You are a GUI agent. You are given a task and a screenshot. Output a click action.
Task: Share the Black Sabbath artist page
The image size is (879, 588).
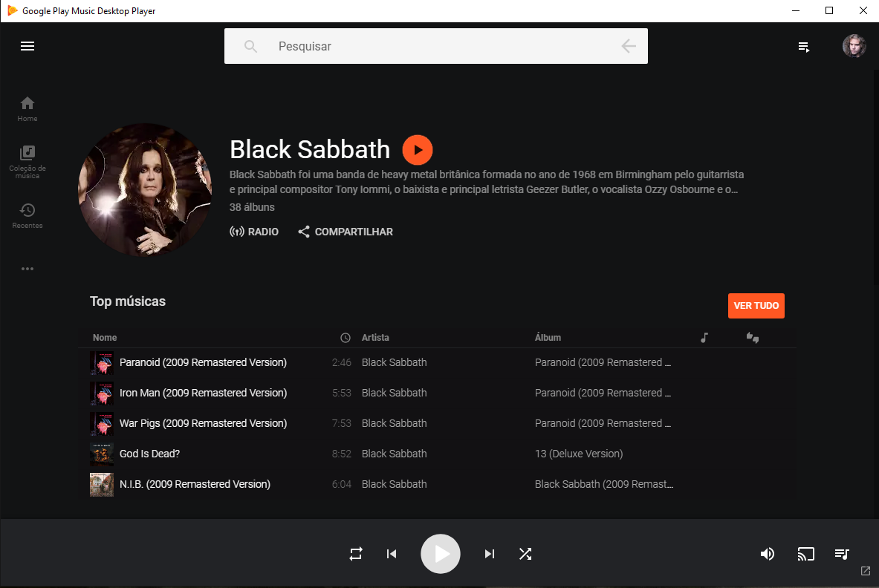345,232
